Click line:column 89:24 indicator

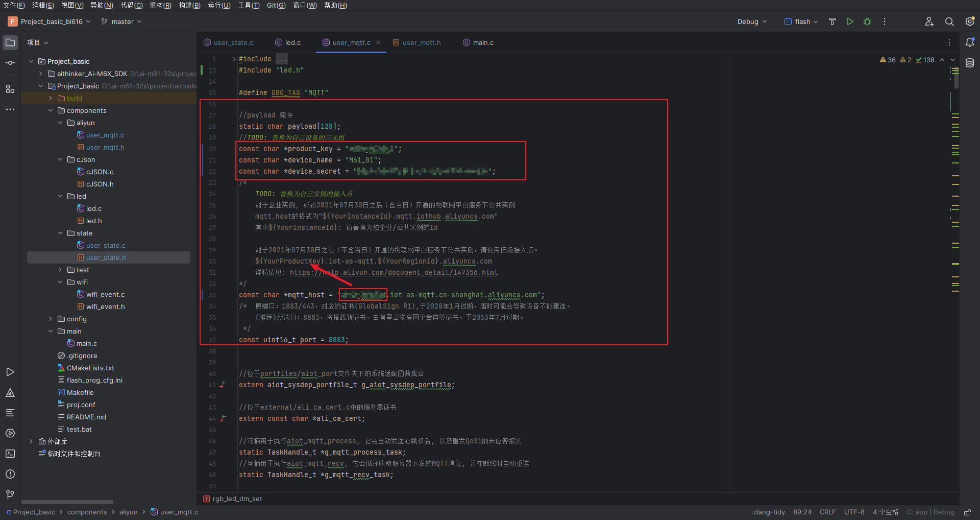[x=802, y=512]
